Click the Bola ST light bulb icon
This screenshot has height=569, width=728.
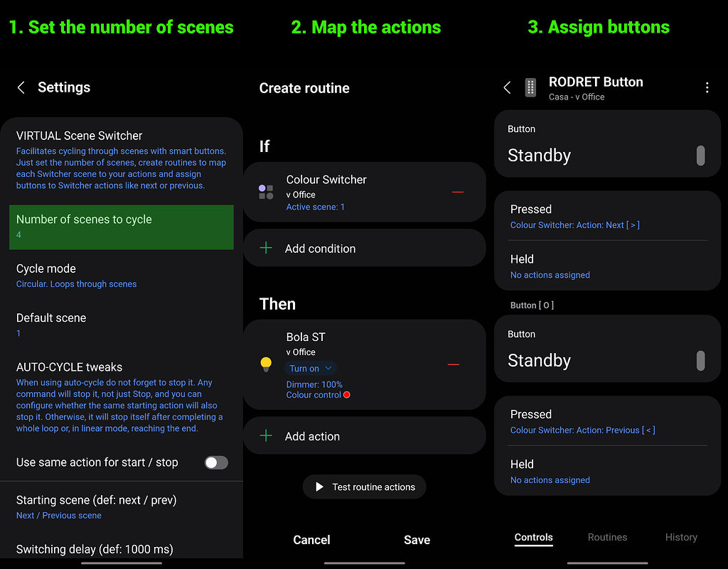[266, 364]
